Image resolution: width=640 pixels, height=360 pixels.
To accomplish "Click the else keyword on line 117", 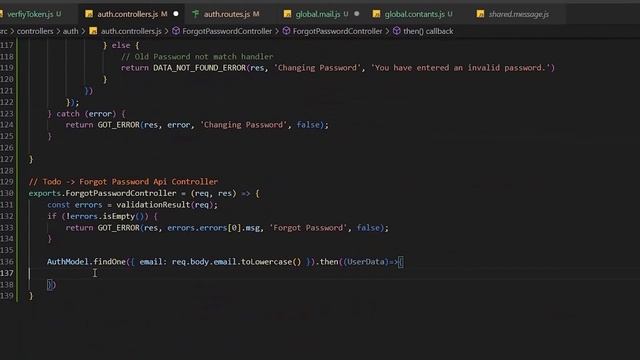I will pyautogui.click(x=121, y=45).
